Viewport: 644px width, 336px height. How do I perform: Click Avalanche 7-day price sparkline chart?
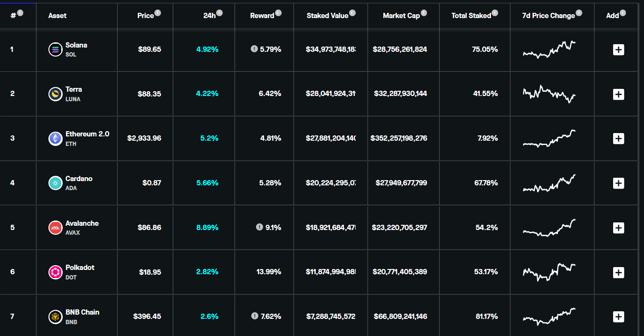pyautogui.click(x=549, y=228)
